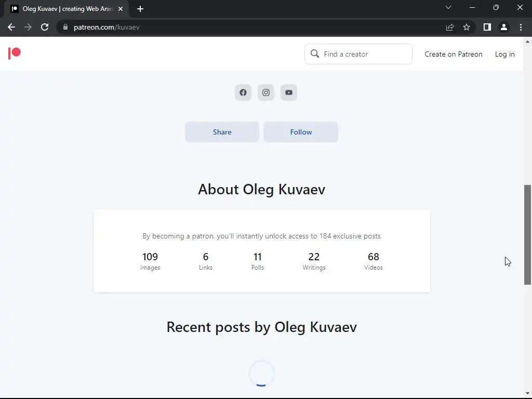The image size is (532, 399).
Task: Click the 11 Polls stat
Action: [x=258, y=261]
